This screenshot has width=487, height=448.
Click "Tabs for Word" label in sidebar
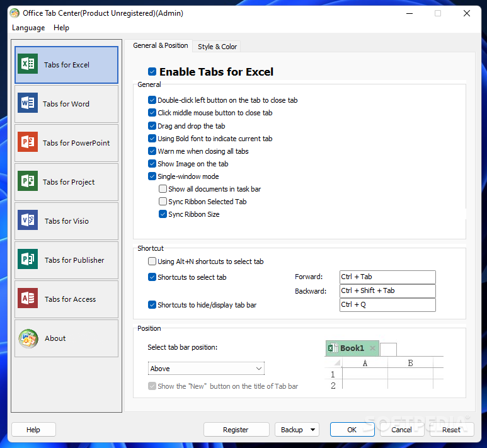(66, 104)
